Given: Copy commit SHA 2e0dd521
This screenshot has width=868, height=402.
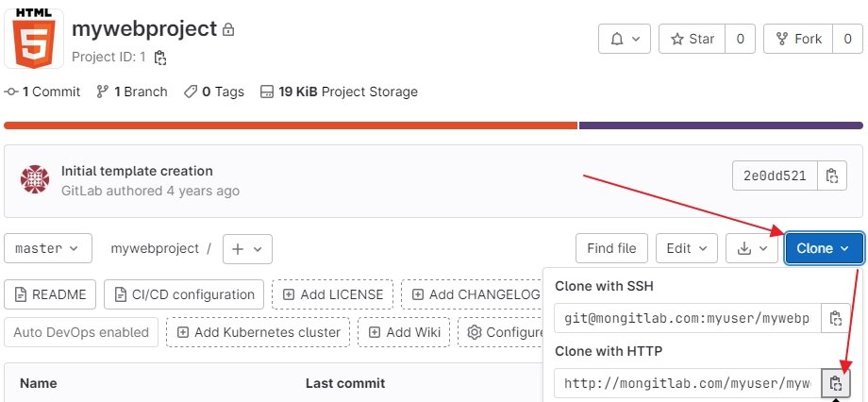Looking at the screenshot, I should pos(831,176).
